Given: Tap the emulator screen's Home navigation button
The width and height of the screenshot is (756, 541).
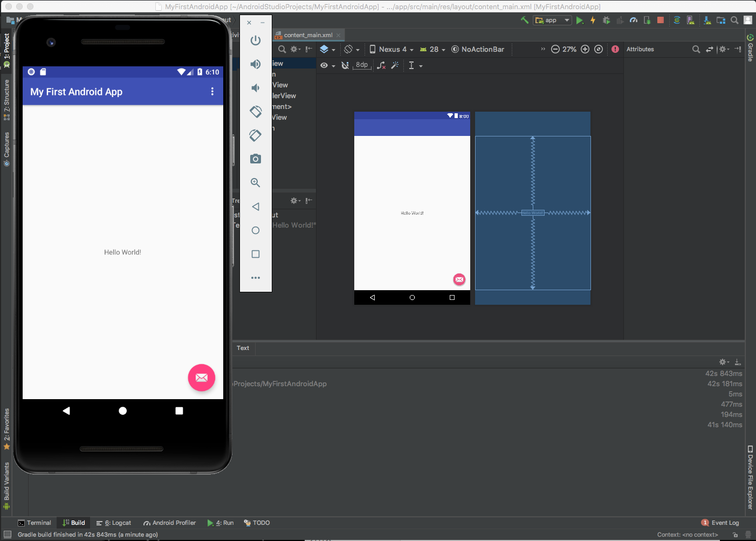Looking at the screenshot, I should (123, 411).
